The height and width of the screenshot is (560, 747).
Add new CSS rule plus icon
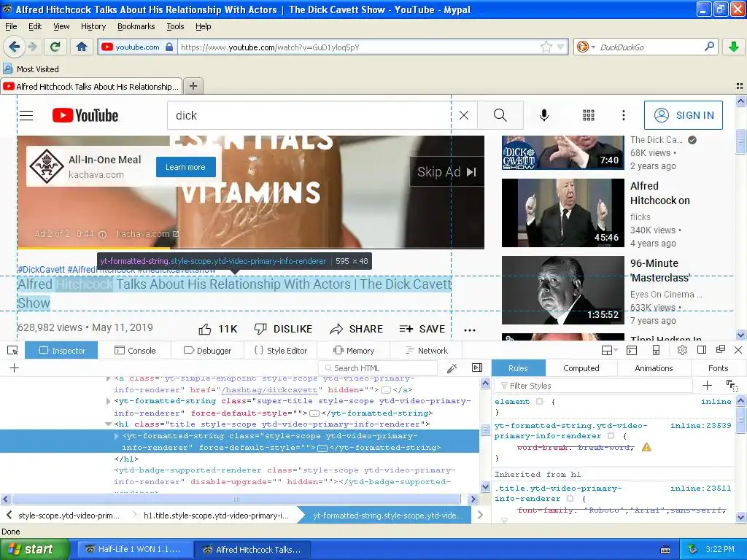(x=707, y=385)
